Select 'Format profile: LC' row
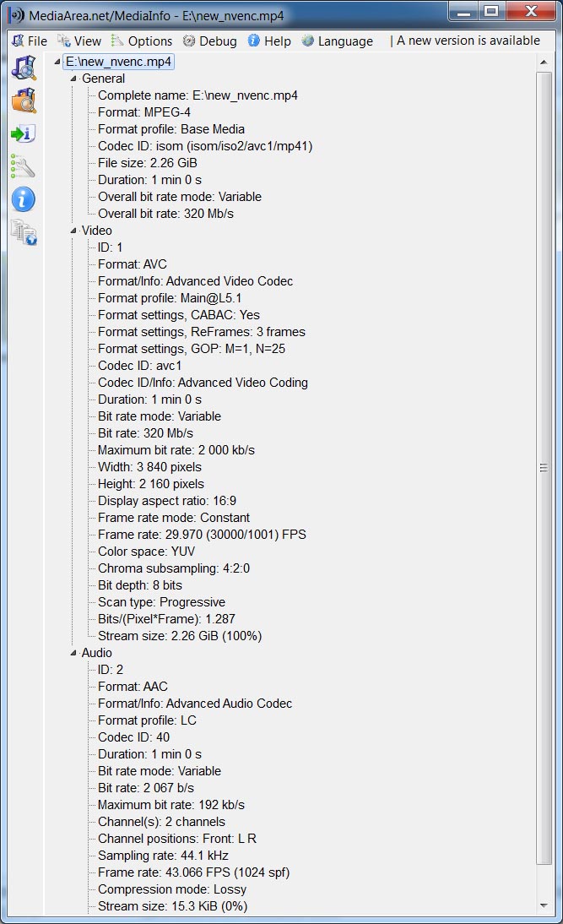 [x=147, y=720]
